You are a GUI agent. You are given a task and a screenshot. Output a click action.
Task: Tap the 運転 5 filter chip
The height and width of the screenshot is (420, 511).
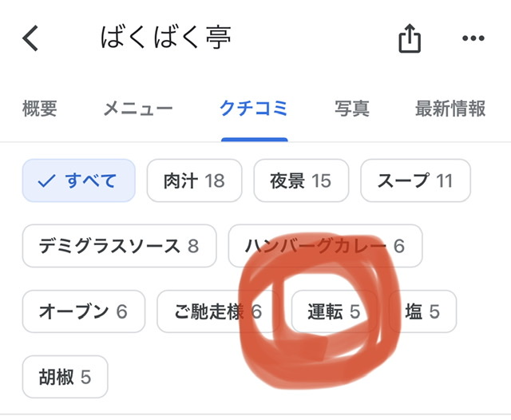[335, 311]
